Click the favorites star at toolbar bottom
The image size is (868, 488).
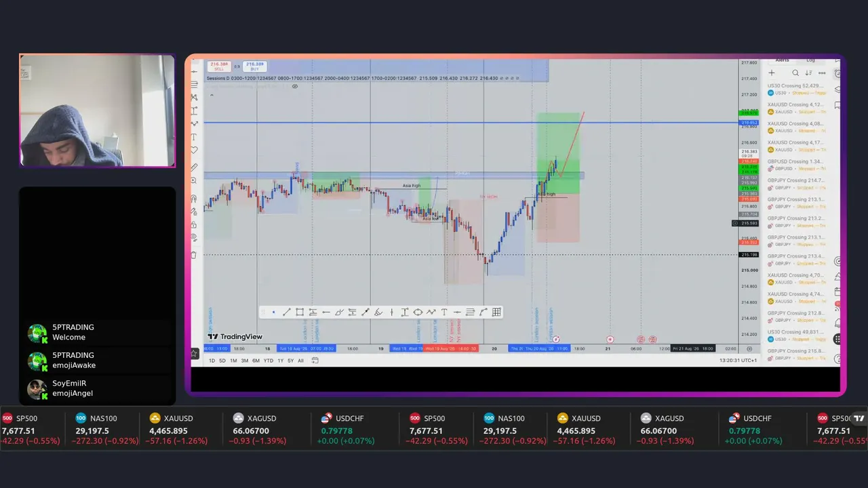pos(195,353)
